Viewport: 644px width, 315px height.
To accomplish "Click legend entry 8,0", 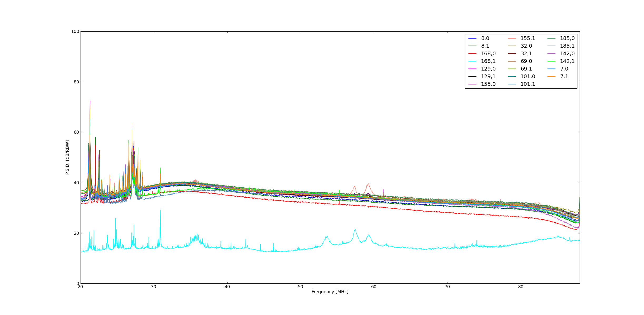I will click(479, 38).
